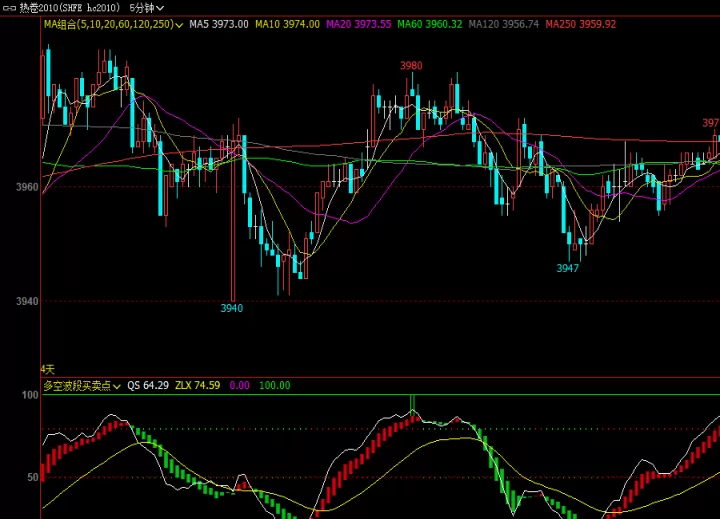The width and height of the screenshot is (720, 519).
Task: Select the ZLX 74.59 indicator value
Action: (197, 386)
